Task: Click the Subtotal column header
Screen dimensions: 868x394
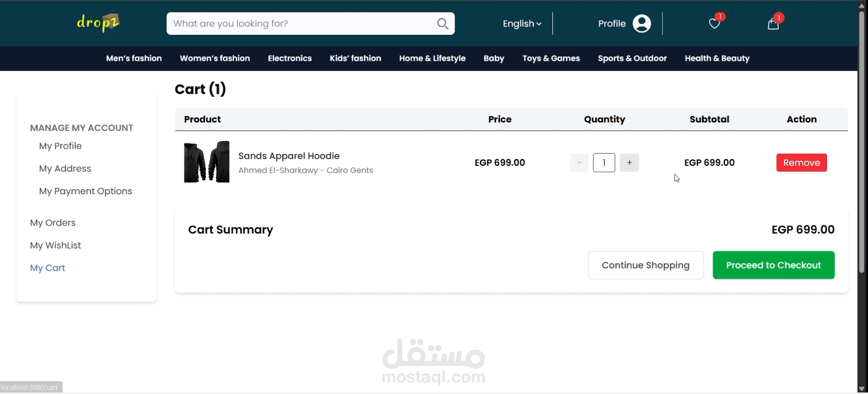Action: (709, 119)
